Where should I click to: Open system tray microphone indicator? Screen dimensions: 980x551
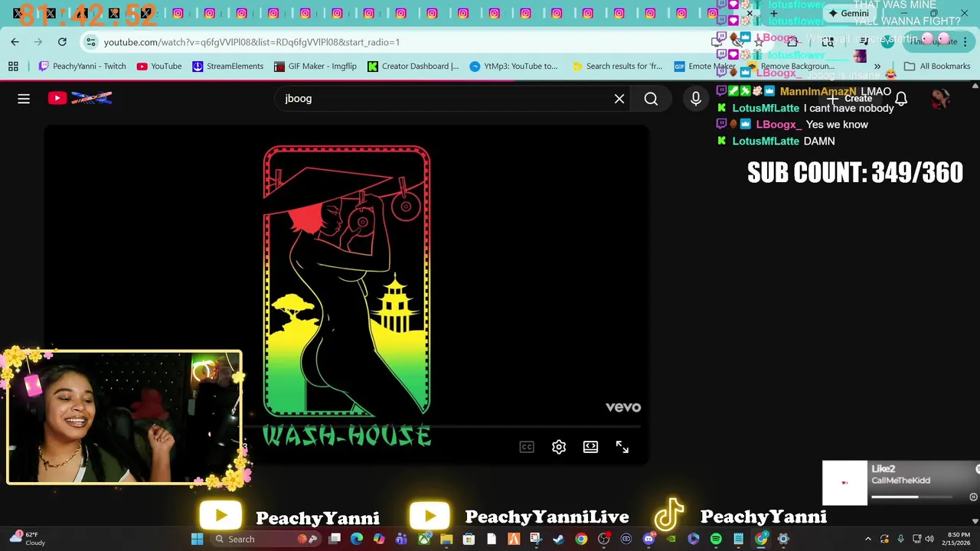900,540
